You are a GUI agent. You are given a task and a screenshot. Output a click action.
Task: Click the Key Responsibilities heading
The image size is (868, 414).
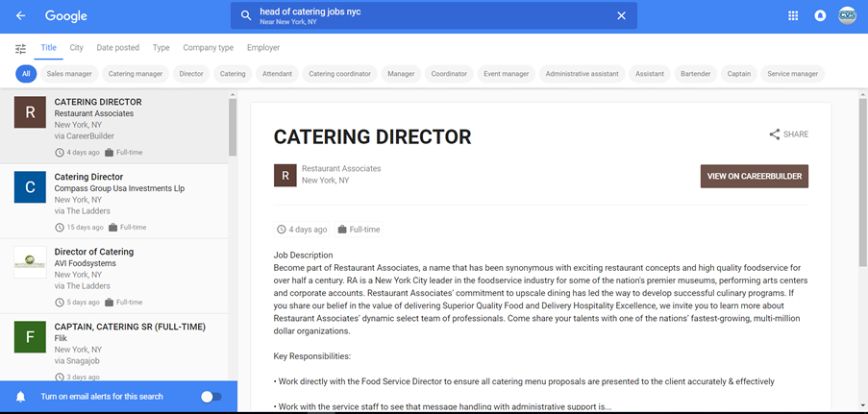(x=312, y=355)
